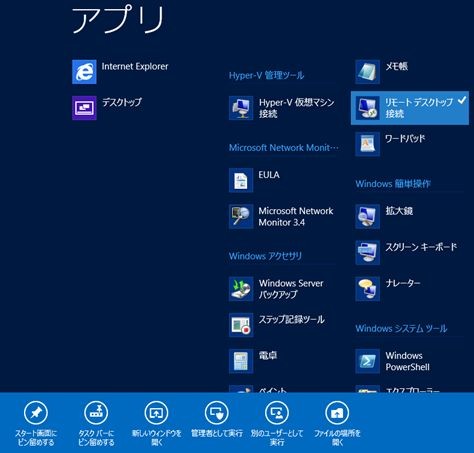Launch Microsoft Network Monitor 3.4 icon
This screenshot has width=474, height=453.
point(241,216)
